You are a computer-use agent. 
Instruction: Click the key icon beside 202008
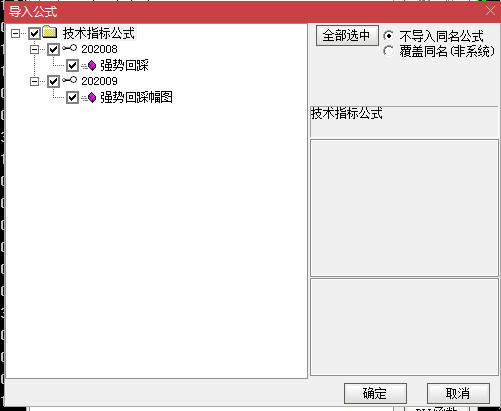69,49
